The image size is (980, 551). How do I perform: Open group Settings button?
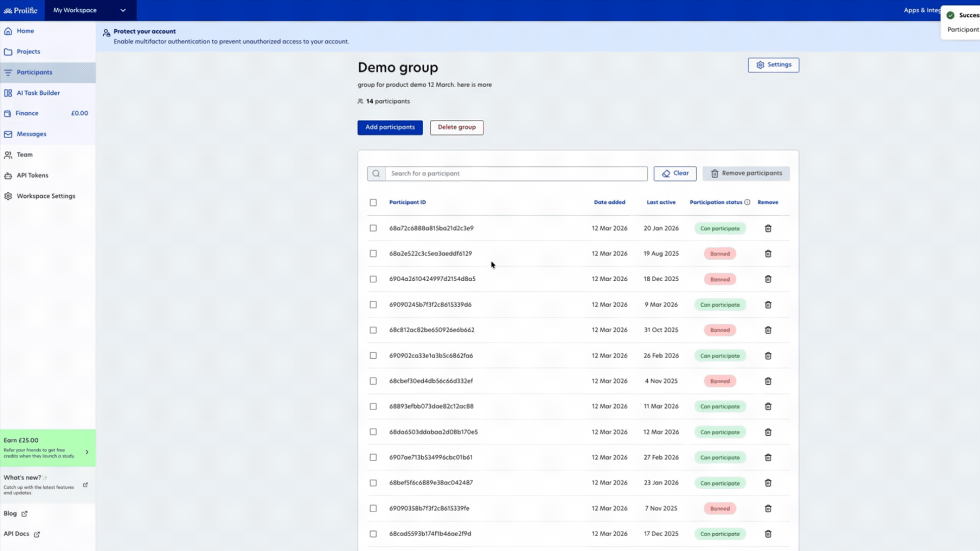click(x=773, y=65)
